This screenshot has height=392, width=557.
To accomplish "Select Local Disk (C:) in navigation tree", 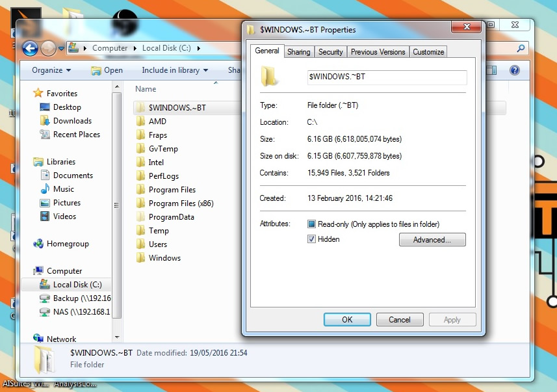I will click(x=77, y=285).
